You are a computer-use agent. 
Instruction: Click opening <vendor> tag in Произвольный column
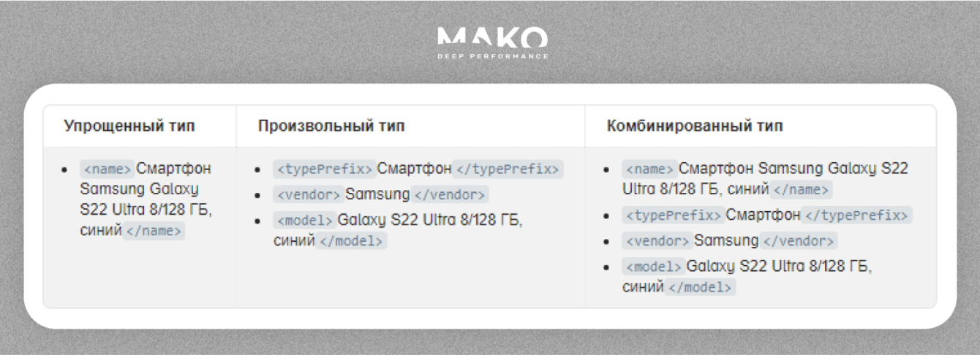click(308, 195)
